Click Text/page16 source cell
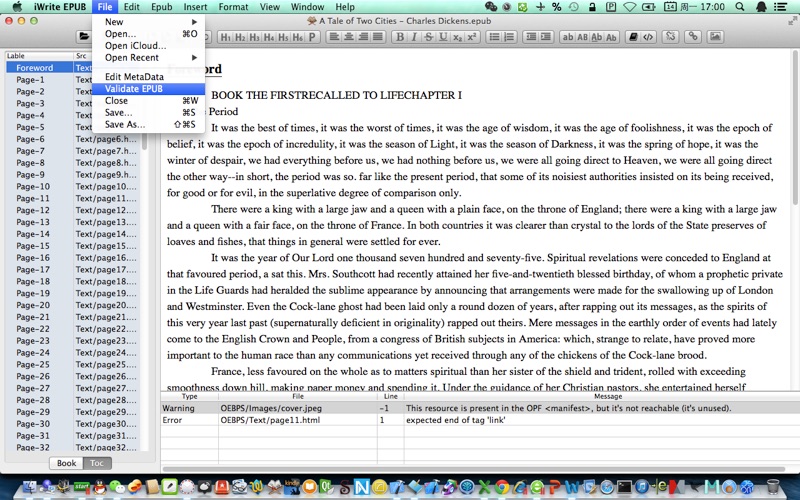Screen dimensions: 800x500 coord(107,258)
